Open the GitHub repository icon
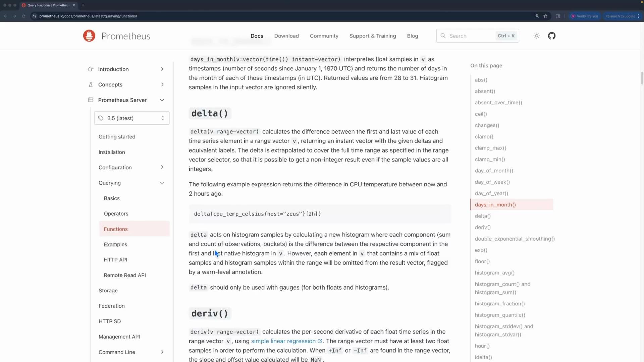Viewport: 644px width, 362px height. tap(552, 36)
